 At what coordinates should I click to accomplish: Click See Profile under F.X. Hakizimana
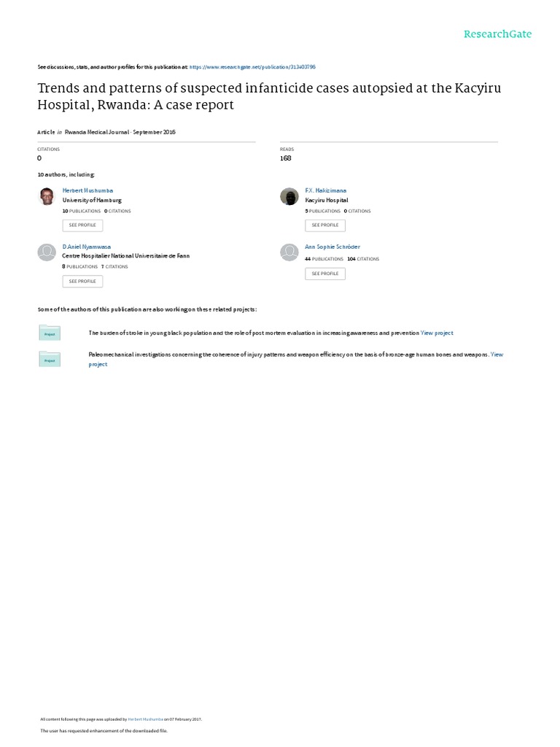point(325,225)
